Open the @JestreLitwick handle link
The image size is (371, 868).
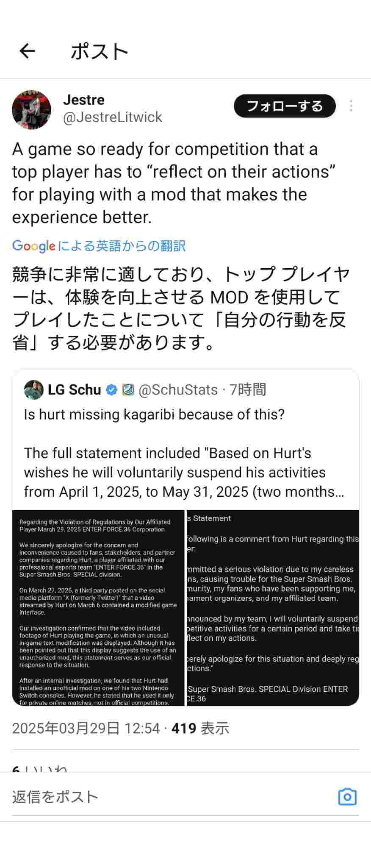(x=112, y=117)
